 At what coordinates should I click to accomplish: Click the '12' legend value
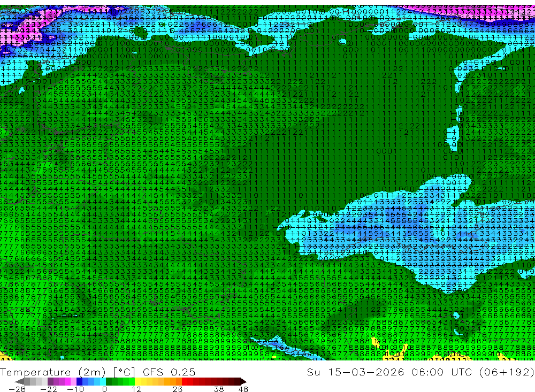click(136, 389)
